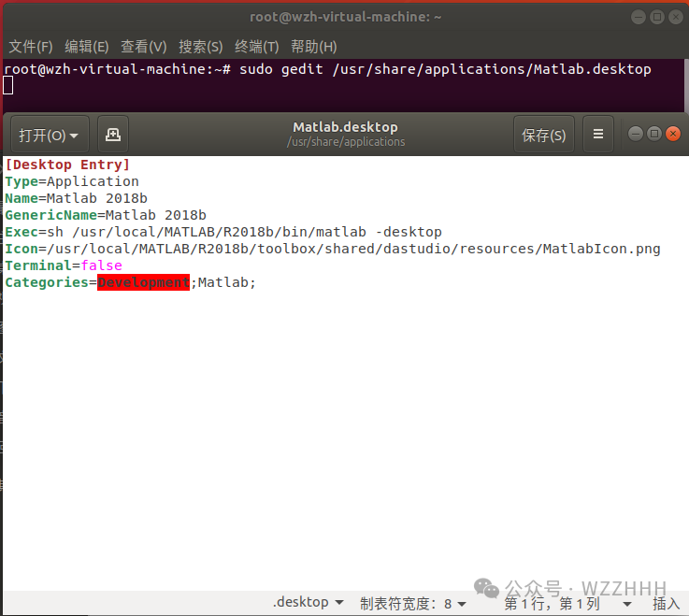
Task: Click the false value on Terminal line
Action: coord(102,265)
